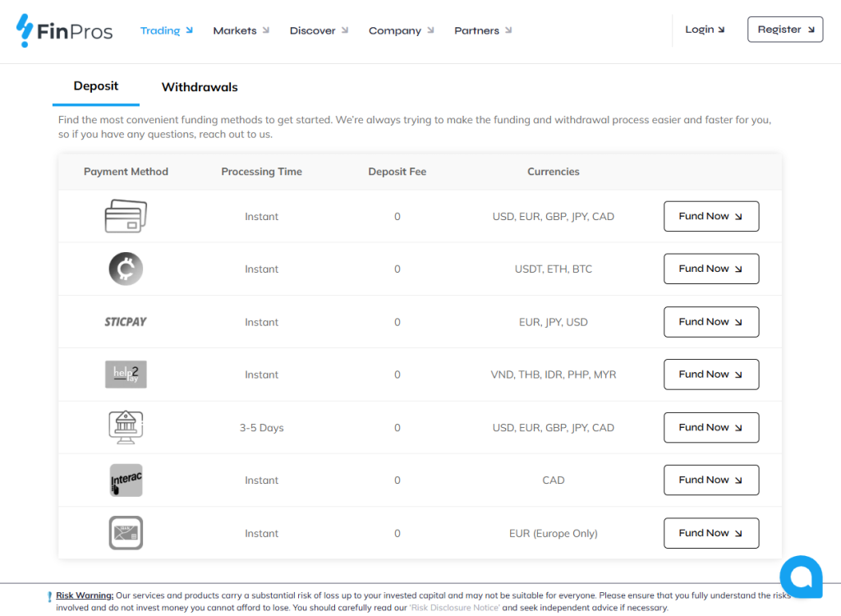Select the Deposit tab
The width and height of the screenshot is (841, 616).
click(x=96, y=86)
